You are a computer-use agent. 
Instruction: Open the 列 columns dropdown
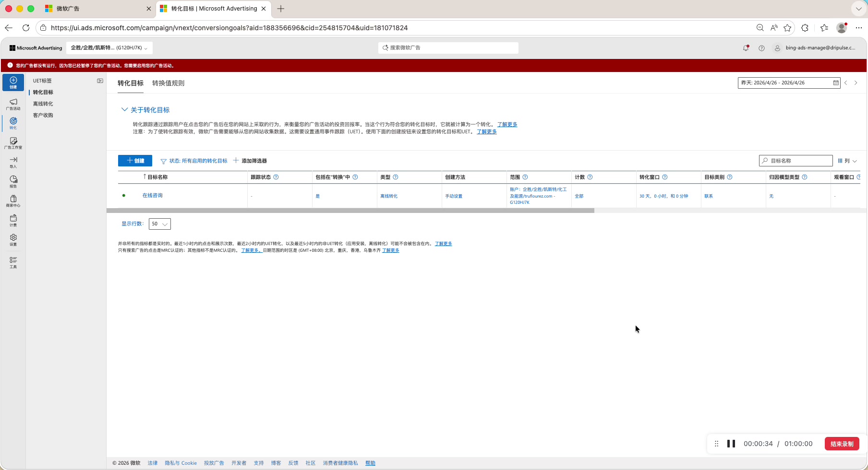pyautogui.click(x=847, y=161)
